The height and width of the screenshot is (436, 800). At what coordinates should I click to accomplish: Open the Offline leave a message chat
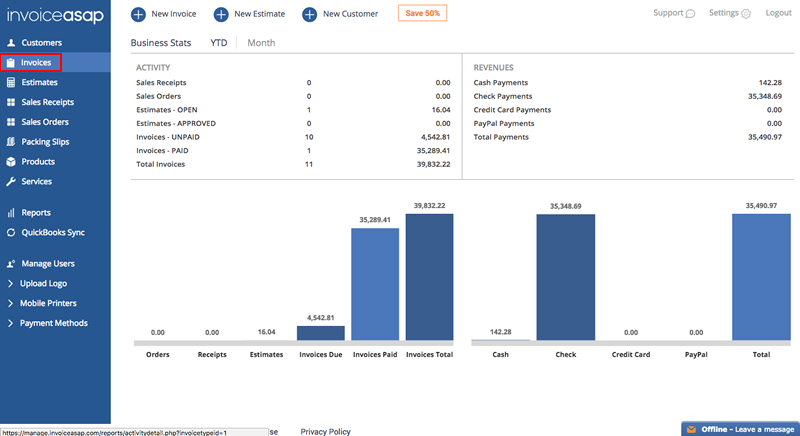740,428
